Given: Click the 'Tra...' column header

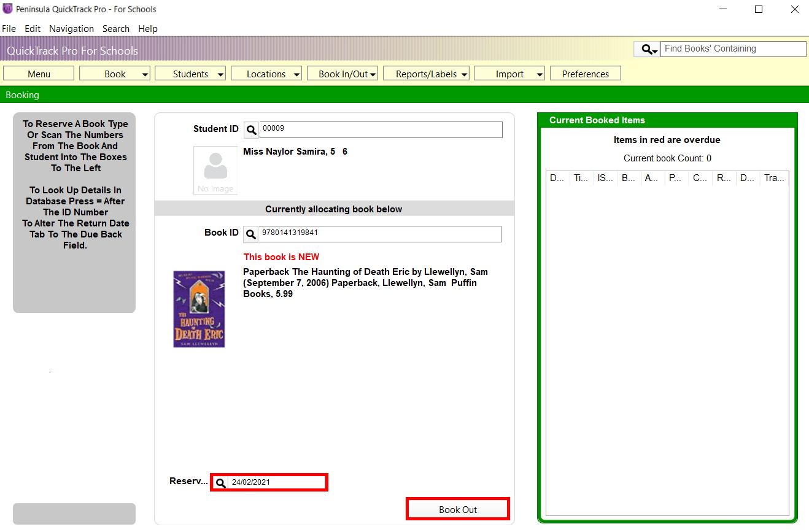Looking at the screenshot, I should (x=774, y=179).
